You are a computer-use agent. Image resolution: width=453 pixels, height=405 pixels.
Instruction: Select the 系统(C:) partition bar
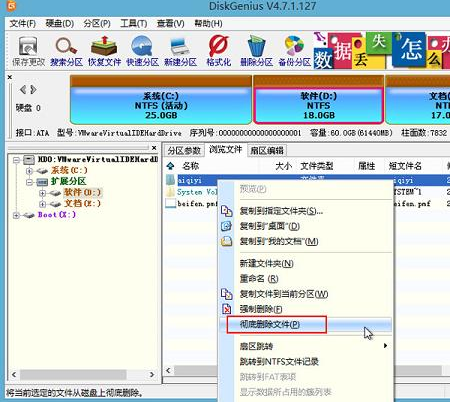(x=161, y=100)
